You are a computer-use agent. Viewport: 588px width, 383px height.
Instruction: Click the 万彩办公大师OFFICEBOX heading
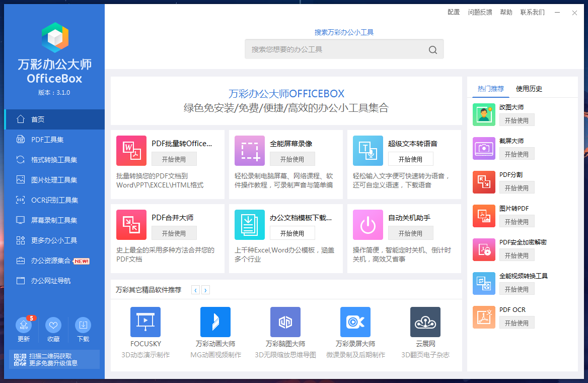[x=286, y=94]
